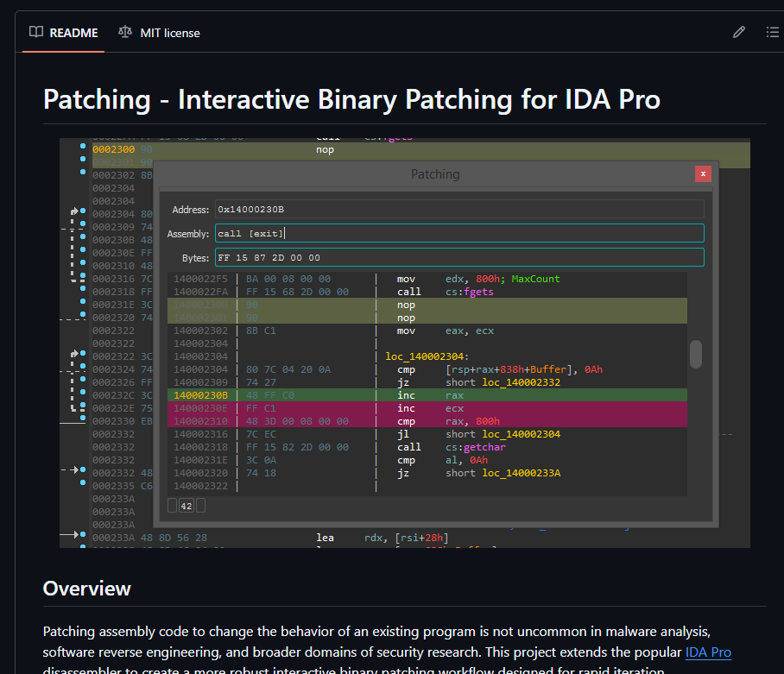Viewport: 784px width, 674px height.
Task: Click the scrollbar thumb in the Patching listing
Action: coord(696,354)
